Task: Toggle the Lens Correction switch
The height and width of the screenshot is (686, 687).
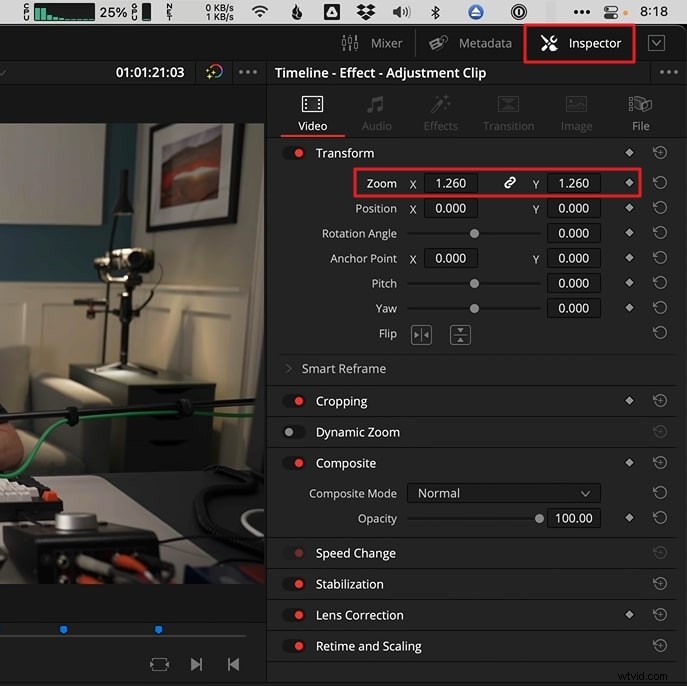Action: pos(294,615)
